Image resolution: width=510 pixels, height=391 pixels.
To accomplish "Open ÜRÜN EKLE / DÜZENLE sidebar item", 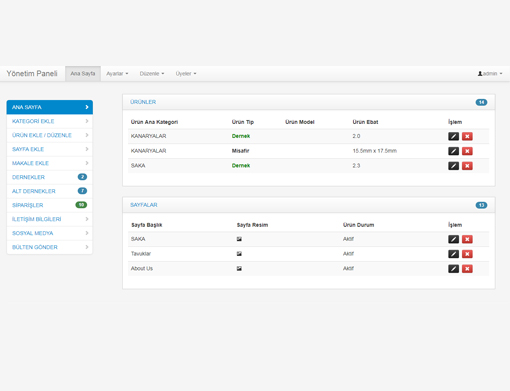I will tap(50, 135).
